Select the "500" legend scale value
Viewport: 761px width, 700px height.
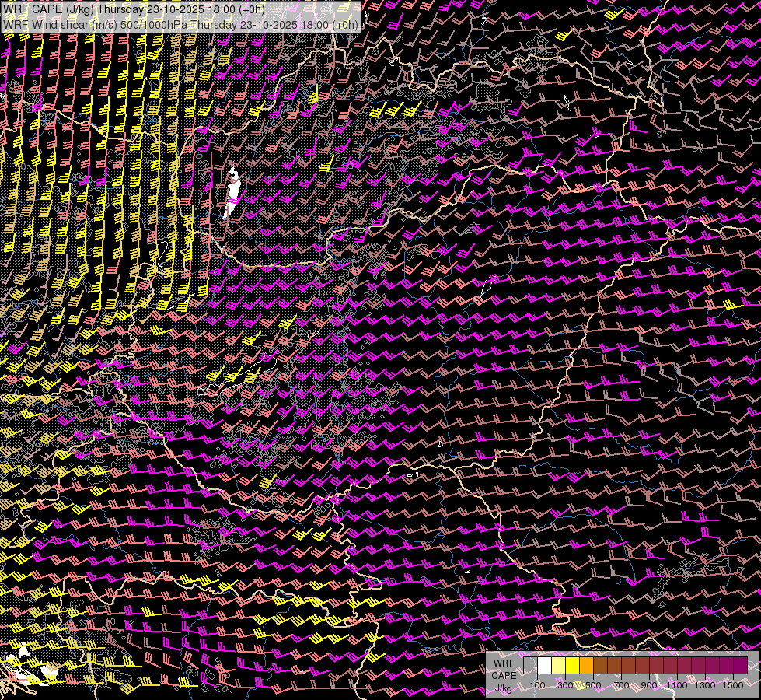[x=593, y=685]
